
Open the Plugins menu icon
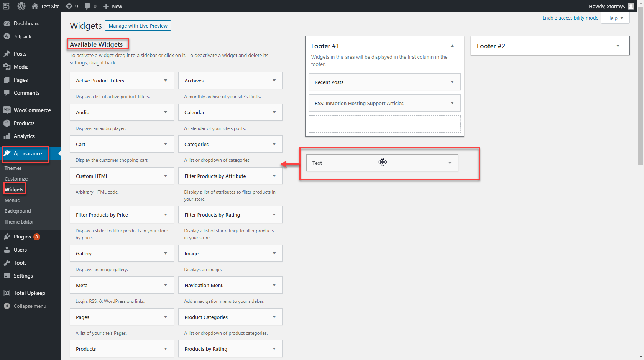(7, 237)
